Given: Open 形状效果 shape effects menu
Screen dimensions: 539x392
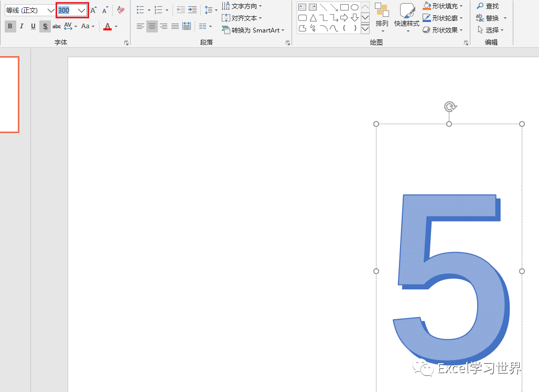Looking at the screenshot, I should click(x=443, y=30).
